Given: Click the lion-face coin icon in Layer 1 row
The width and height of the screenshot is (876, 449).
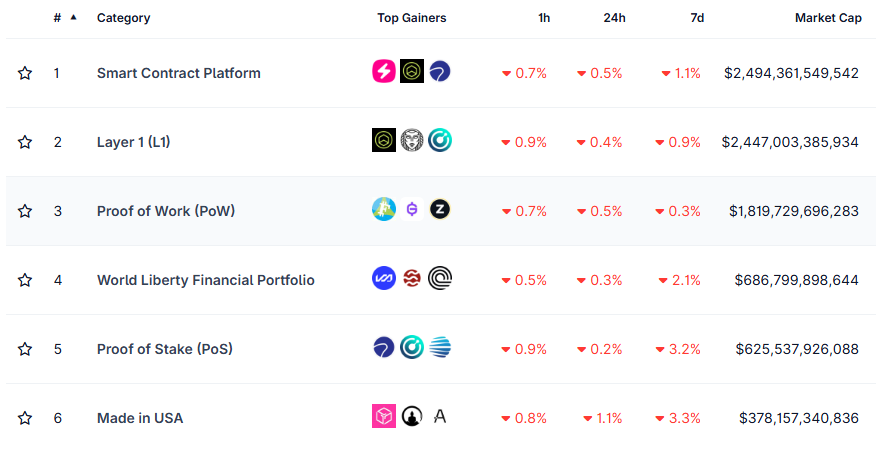Looking at the screenshot, I should click(x=412, y=140).
